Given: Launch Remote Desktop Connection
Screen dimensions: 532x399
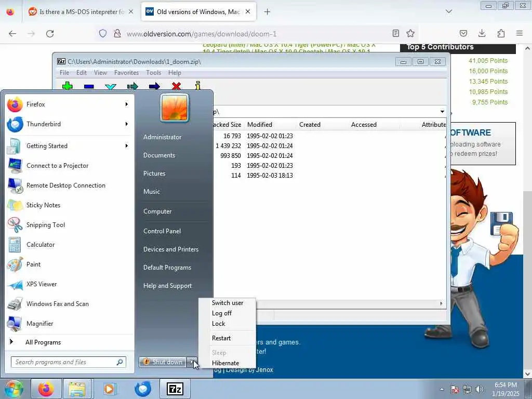Looking at the screenshot, I should coord(69,185).
